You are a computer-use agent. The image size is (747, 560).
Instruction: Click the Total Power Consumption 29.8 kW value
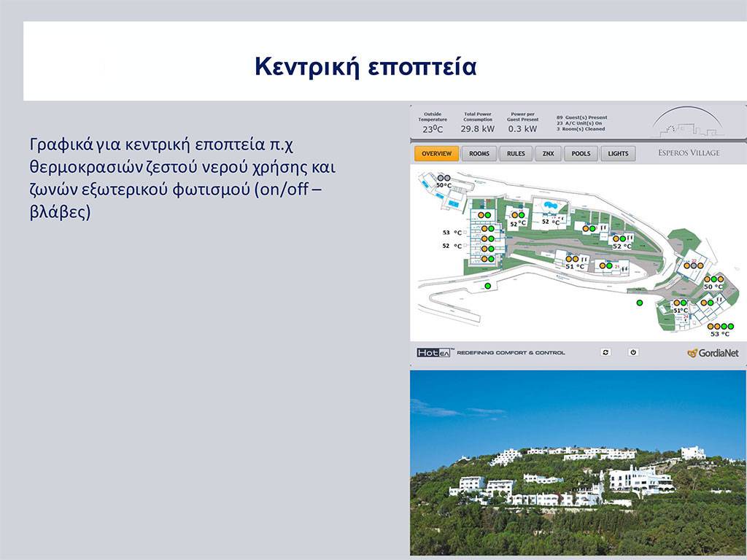(x=478, y=129)
